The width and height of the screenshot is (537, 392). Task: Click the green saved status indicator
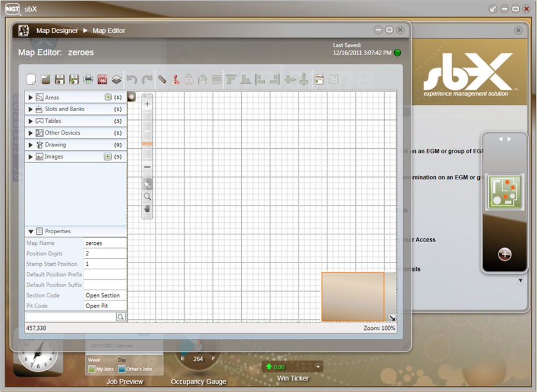(x=397, y=53)
